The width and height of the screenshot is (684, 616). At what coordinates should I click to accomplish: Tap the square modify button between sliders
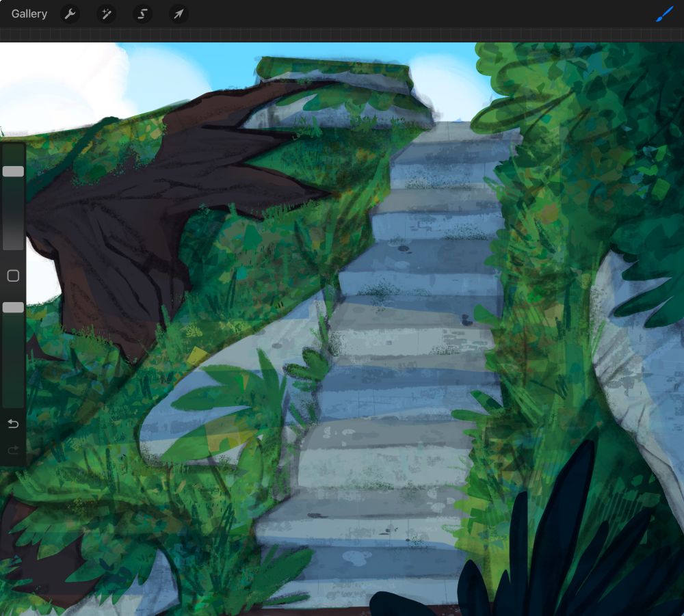click(13, 276)
